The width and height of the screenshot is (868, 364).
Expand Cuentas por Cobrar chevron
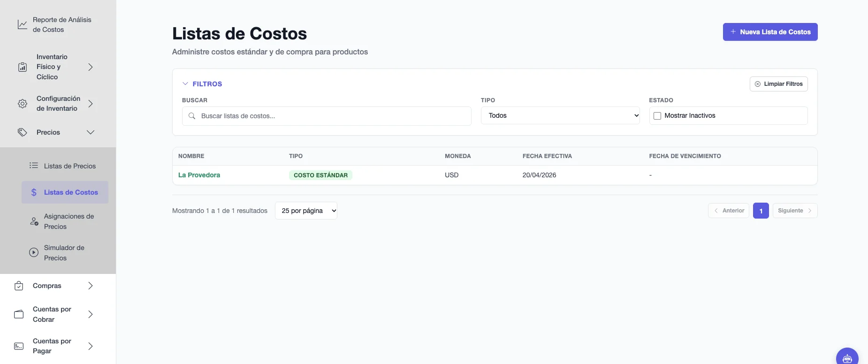[x=91, y=314]
